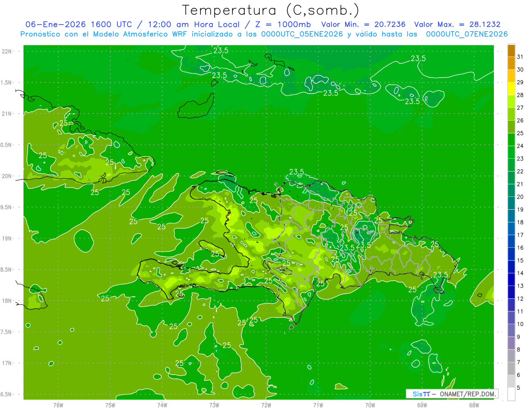Click the "17N" latitude axis label
This screenshot has height=411, width=532.
8,363
